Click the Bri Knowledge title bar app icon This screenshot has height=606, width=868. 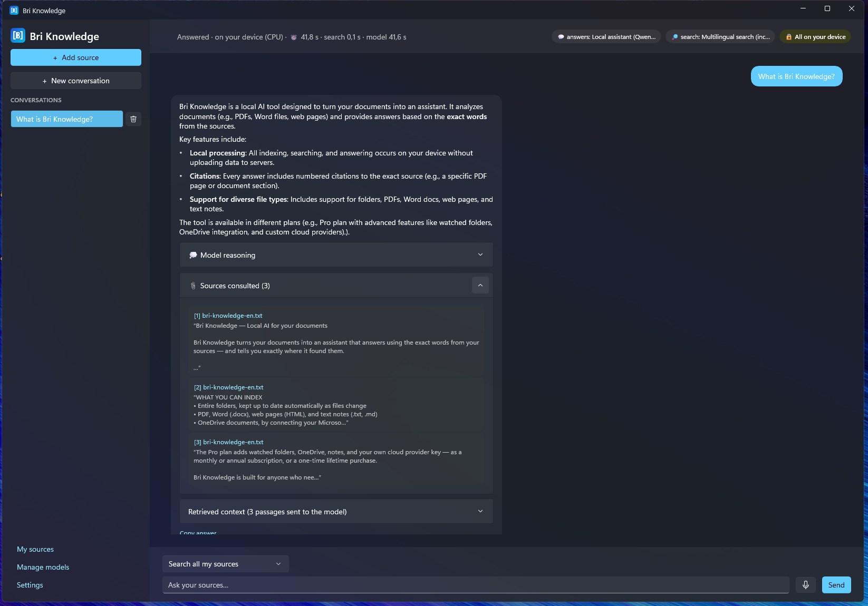click(14, 11)
